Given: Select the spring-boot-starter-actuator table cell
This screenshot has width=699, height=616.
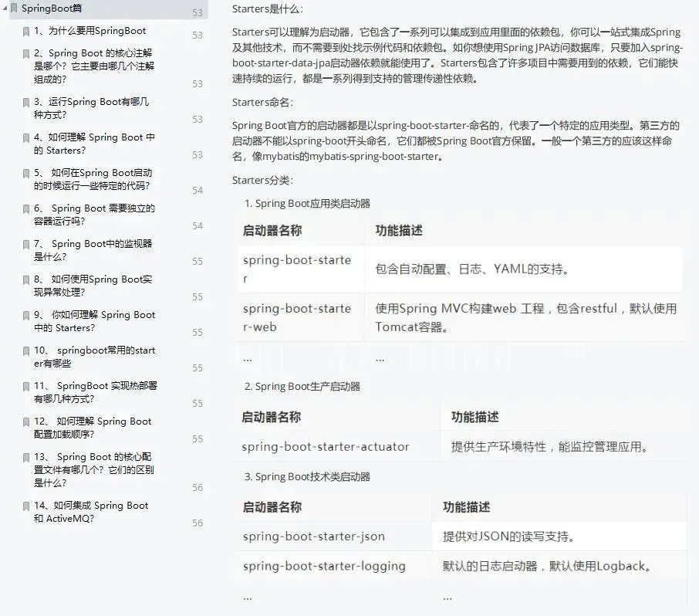Looking at the screenshot, I should tap(325, 446).
